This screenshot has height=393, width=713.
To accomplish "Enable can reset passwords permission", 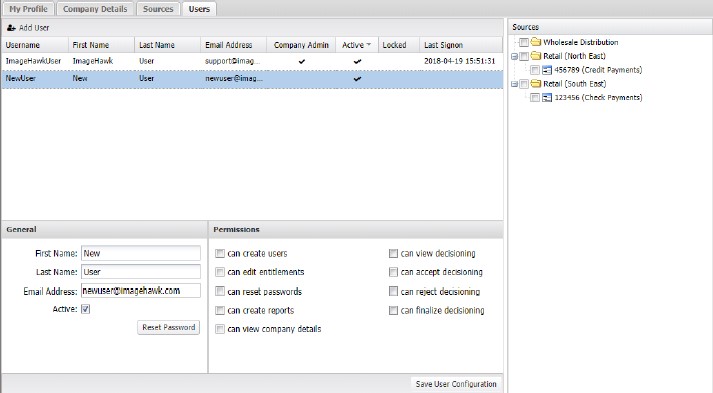I will point(220,291).
